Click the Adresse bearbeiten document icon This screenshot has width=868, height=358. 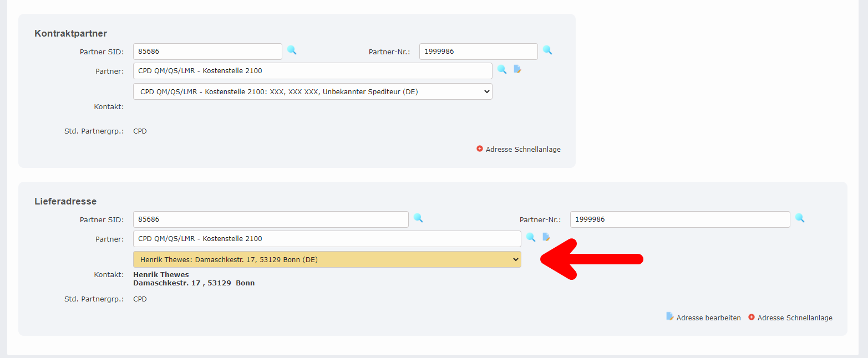coord(670,316)
